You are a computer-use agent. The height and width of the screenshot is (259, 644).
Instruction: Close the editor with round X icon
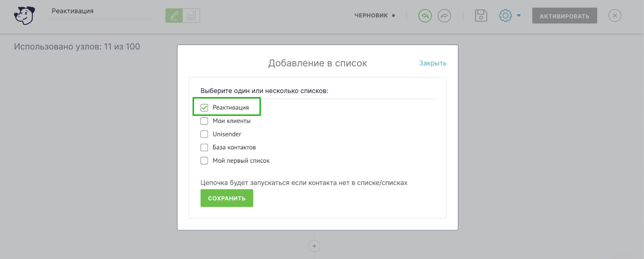(x=615, y=16)
